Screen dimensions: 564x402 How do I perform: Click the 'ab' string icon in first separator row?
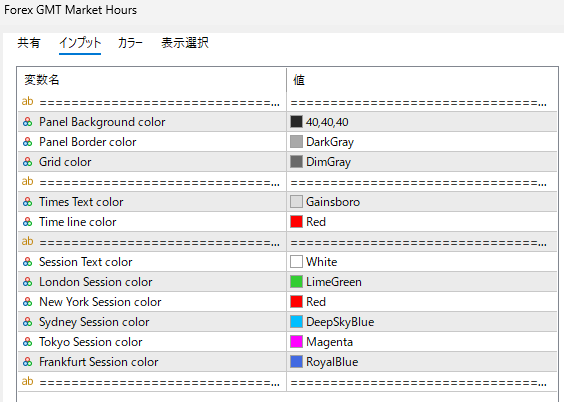(27, 102)
